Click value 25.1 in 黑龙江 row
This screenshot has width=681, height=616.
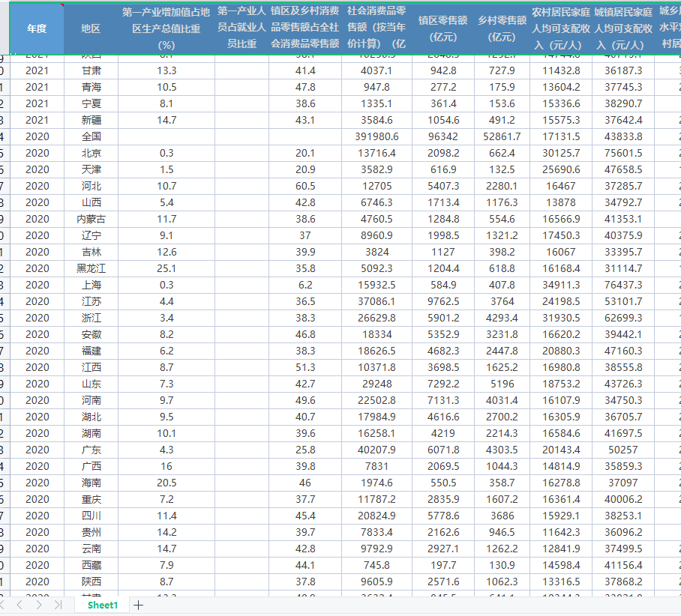tap(166, 269)
